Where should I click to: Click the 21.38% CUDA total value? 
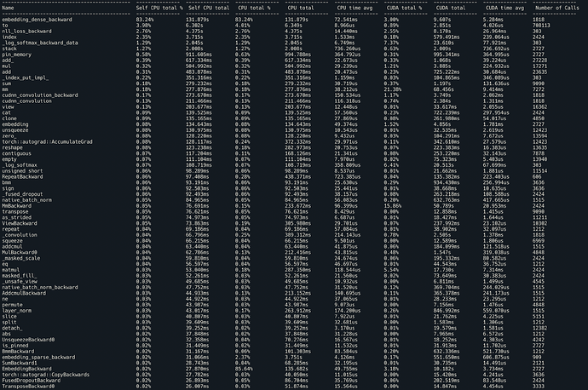pyautogui.click(x=393, y=89)
